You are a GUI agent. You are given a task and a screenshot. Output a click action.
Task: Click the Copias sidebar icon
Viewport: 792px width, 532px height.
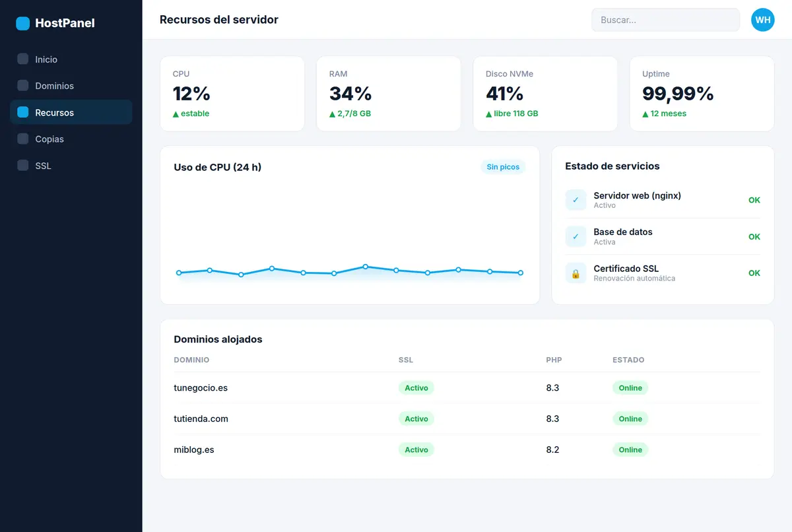(x=23, y=139)
